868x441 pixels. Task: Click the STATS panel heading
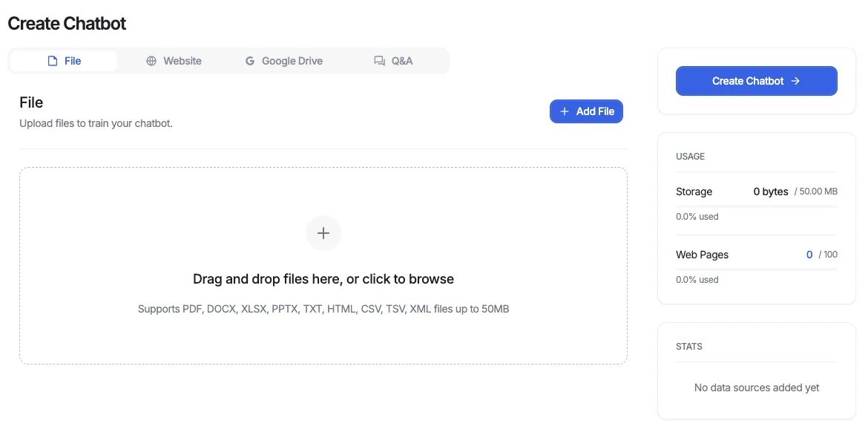tap(688, 346)
